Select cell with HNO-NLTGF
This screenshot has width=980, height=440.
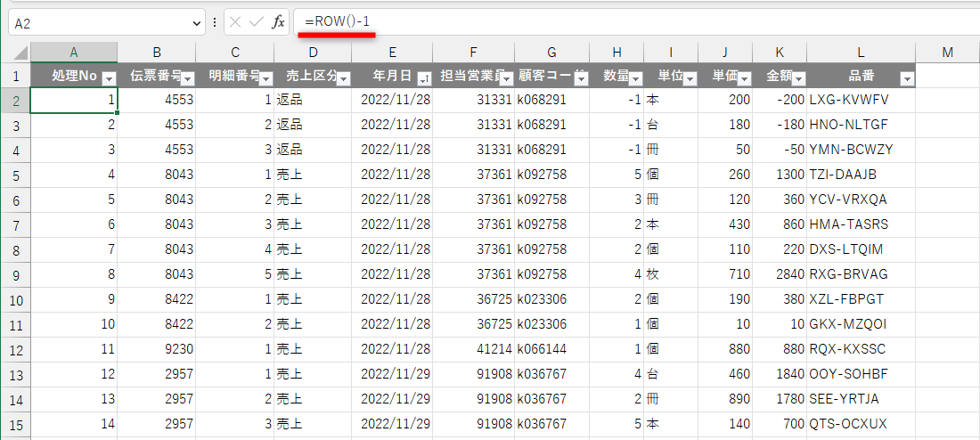click(862, 125)
